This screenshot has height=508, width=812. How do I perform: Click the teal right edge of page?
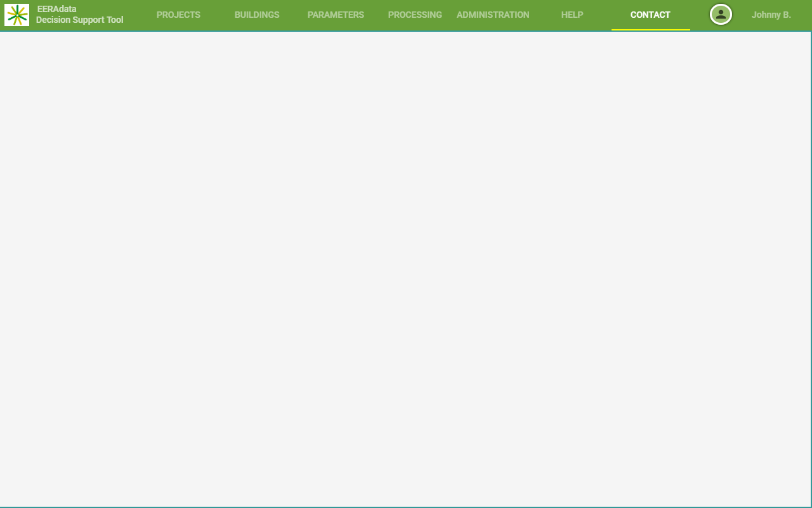pyautogui.click(x=811, y=267)
